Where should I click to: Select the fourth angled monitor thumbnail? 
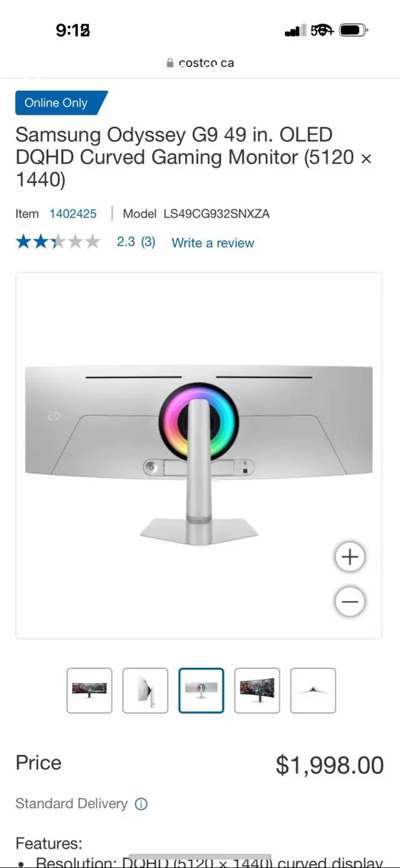(x=257, y=690)
